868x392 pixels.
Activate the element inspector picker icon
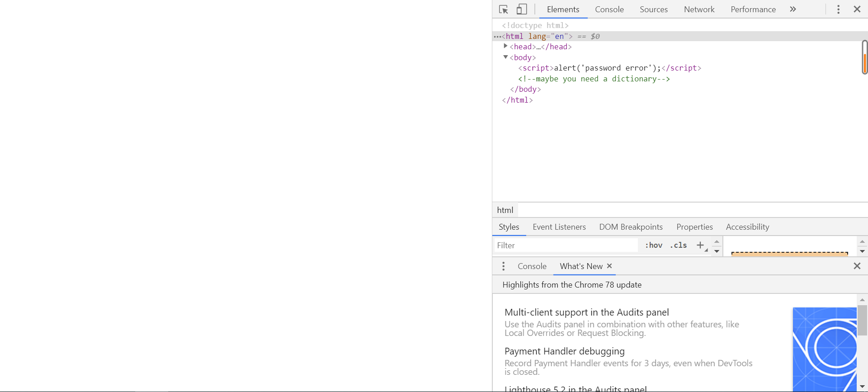504,9
